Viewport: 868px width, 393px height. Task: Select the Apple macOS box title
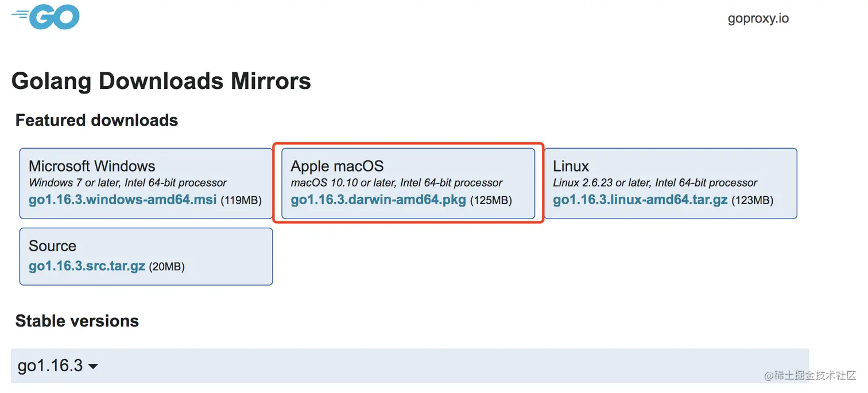(337, 166)
